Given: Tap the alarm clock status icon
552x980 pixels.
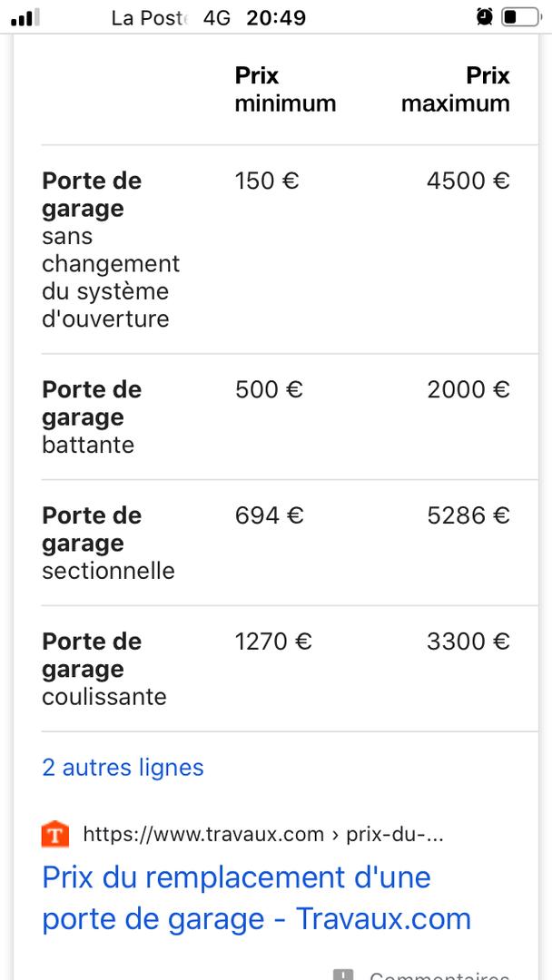Looking at the screenshot, I should pos(485,17).
